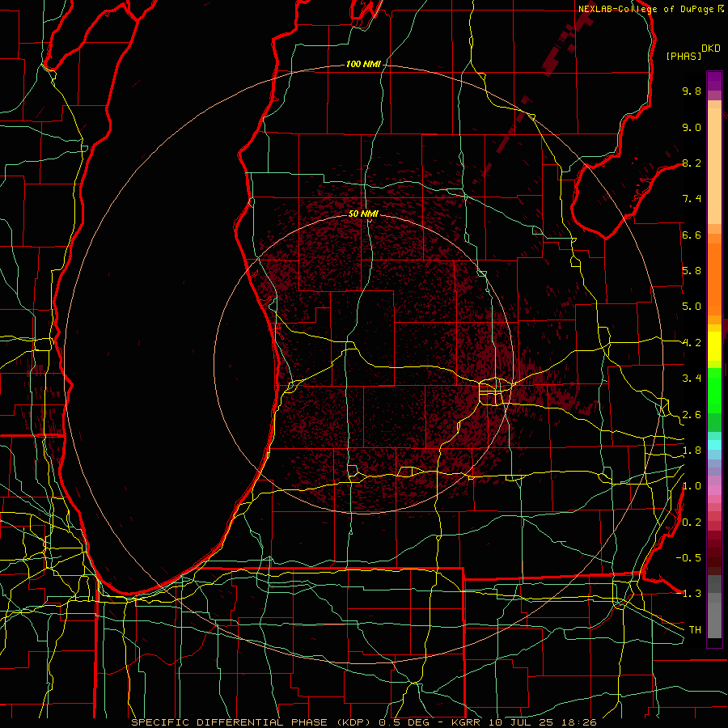Click the 1.0 scale value
728x728 pixels.
692,486
